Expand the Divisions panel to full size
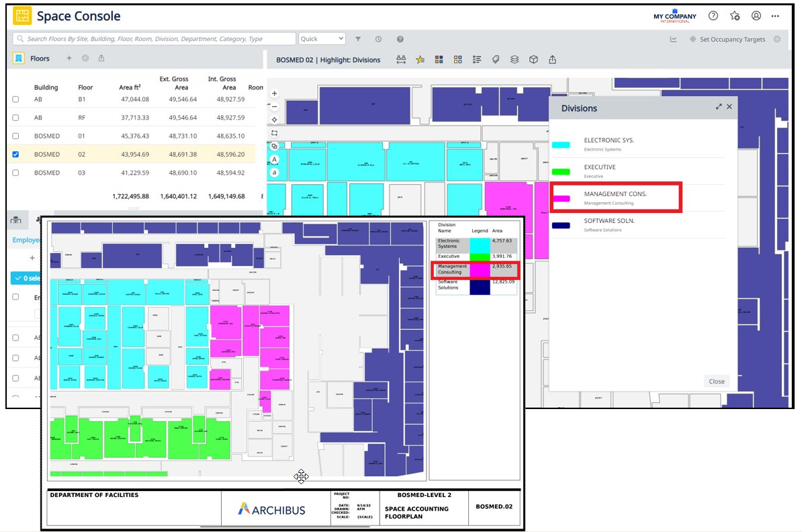 719,107
